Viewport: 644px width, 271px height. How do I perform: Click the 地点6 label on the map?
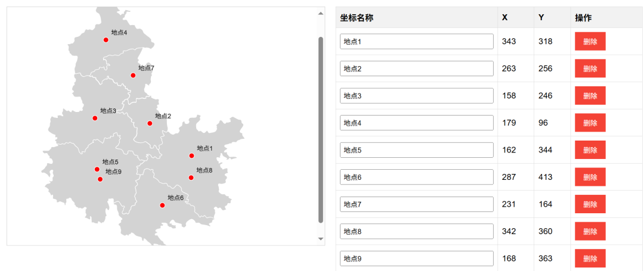point(176,198)
